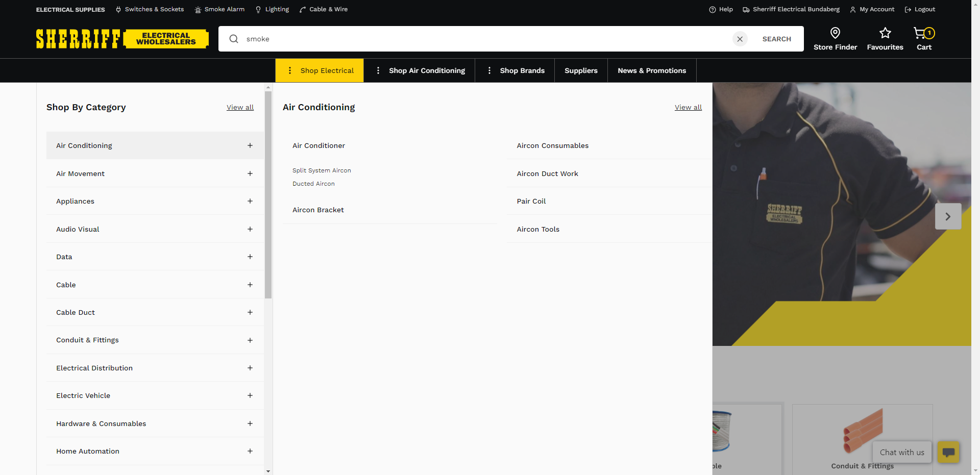Open Help in the top bar
Image resolution: width=980 pixels, height=475 pixels.
721,9
